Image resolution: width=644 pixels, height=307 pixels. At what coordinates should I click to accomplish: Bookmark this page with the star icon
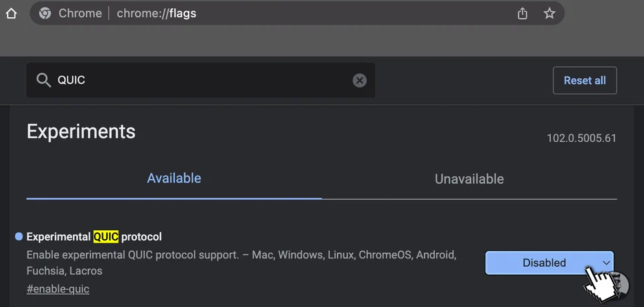549,14
